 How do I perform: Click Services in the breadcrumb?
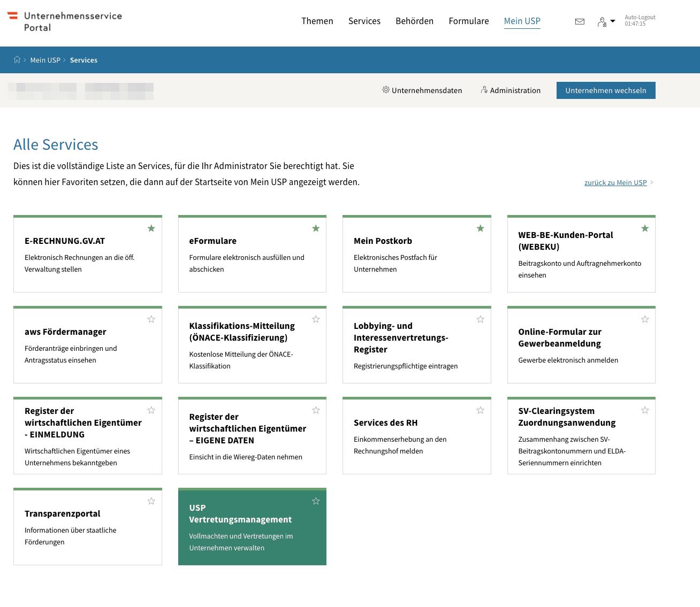click(83, 60)
